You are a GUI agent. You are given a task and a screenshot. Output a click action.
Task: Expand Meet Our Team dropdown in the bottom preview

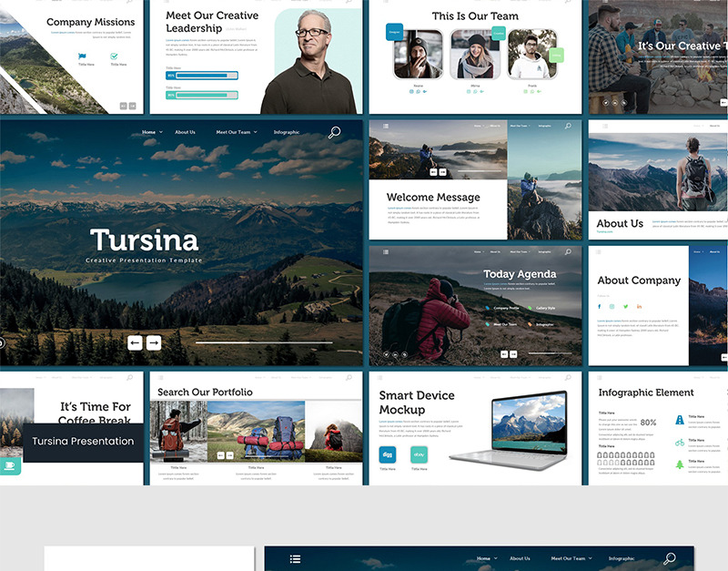click(571, 558)
